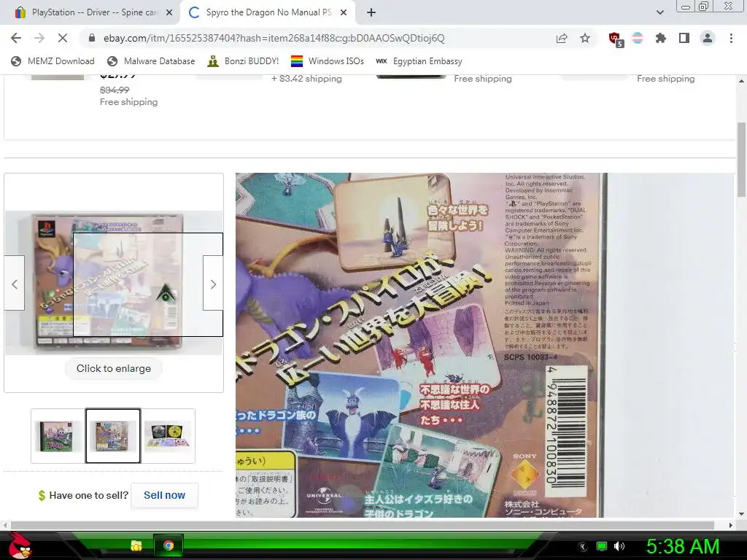Open Chrome's three-dot menu

tap(731, 38)
